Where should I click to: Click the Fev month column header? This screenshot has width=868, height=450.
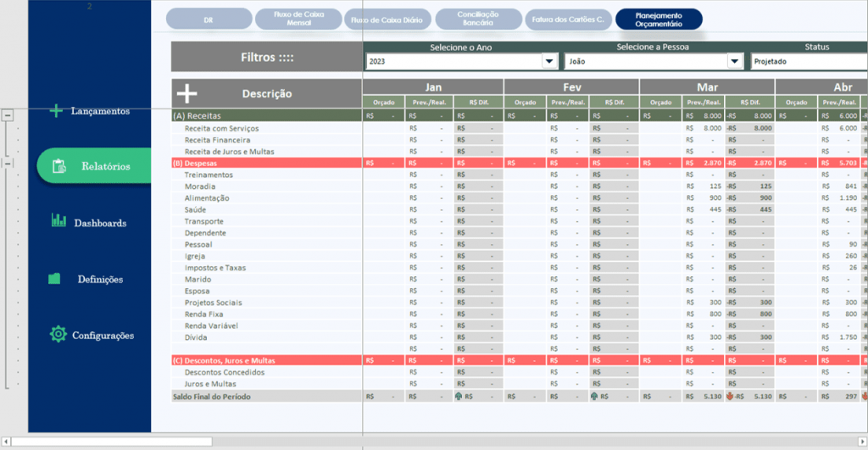(x=572, y=87)
